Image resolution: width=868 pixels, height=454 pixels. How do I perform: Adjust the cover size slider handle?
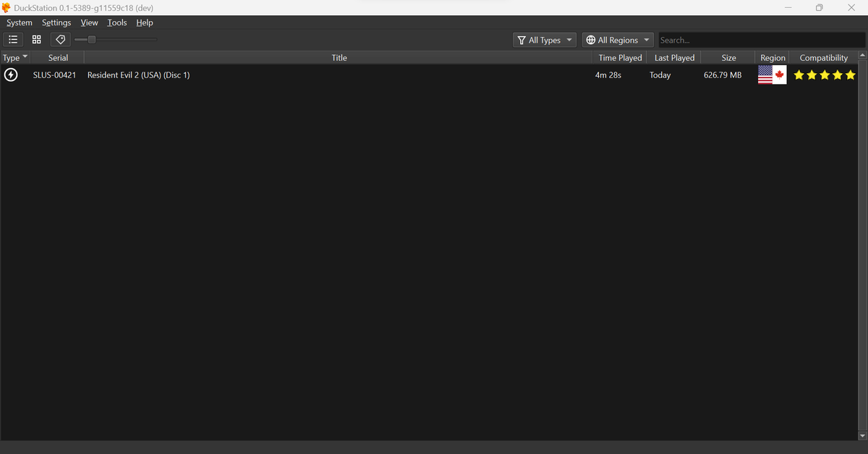coord(91,40)
